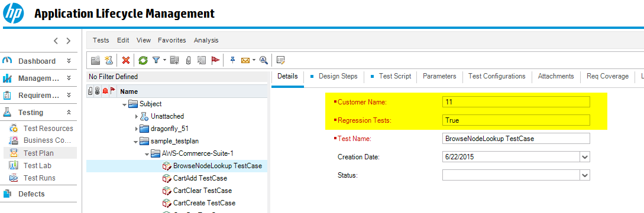
Task: Switch to the Req Coverage tab
Action: click(x=608, y=76)
